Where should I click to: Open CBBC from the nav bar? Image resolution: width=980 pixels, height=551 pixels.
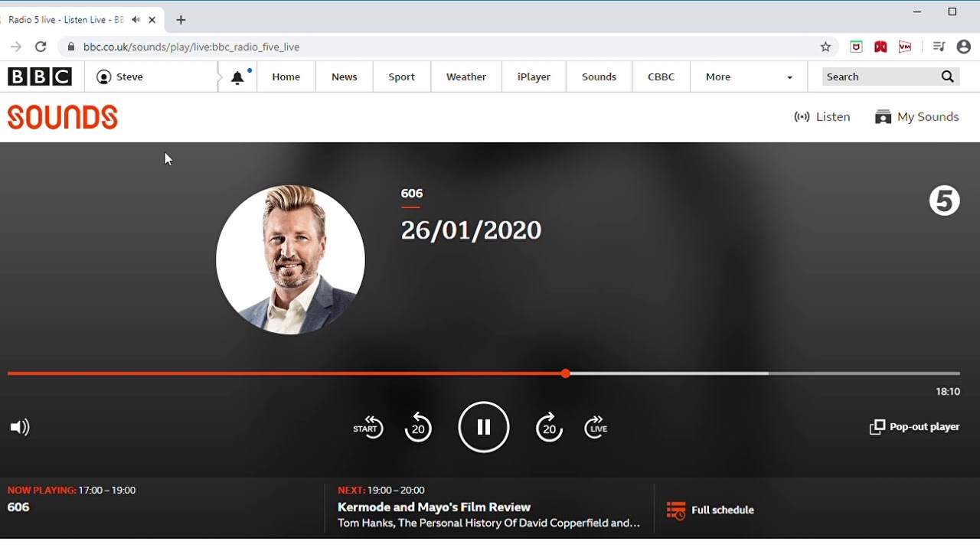click(x=661, y=77)
